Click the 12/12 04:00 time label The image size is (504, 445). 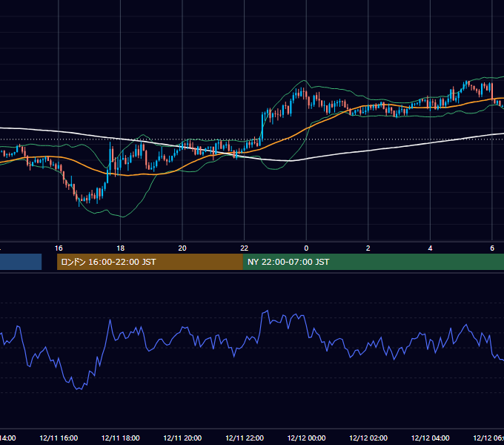[431, 438]
